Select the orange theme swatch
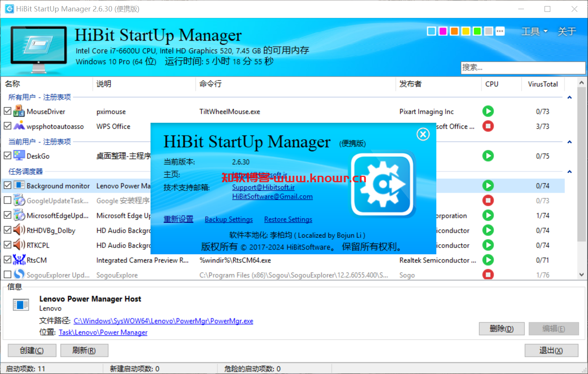Viewport: 588px width, 374px height. 454,31
